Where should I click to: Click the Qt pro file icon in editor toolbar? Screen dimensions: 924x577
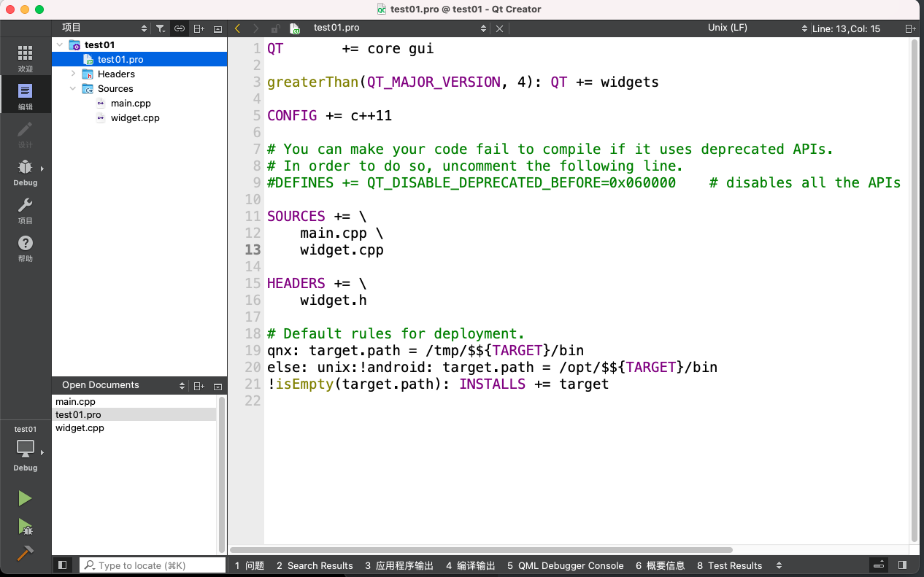pyautogui.click(x=295, y=28)
